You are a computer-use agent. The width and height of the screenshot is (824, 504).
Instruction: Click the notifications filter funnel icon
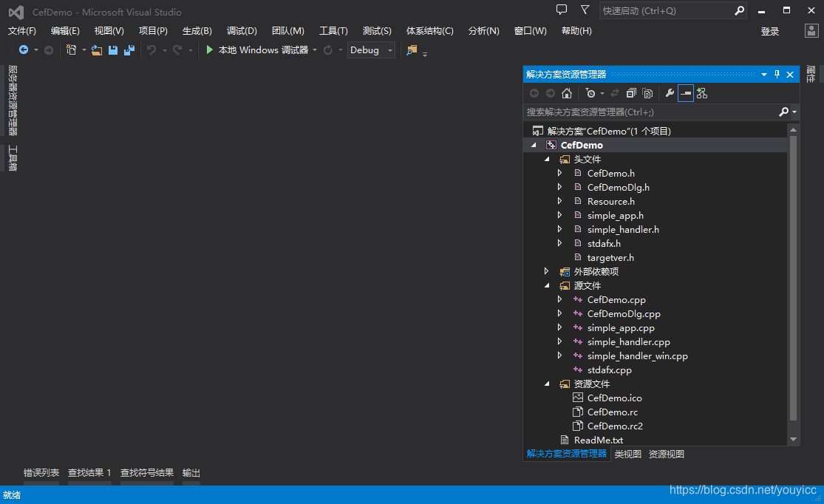tap(585, 10)
